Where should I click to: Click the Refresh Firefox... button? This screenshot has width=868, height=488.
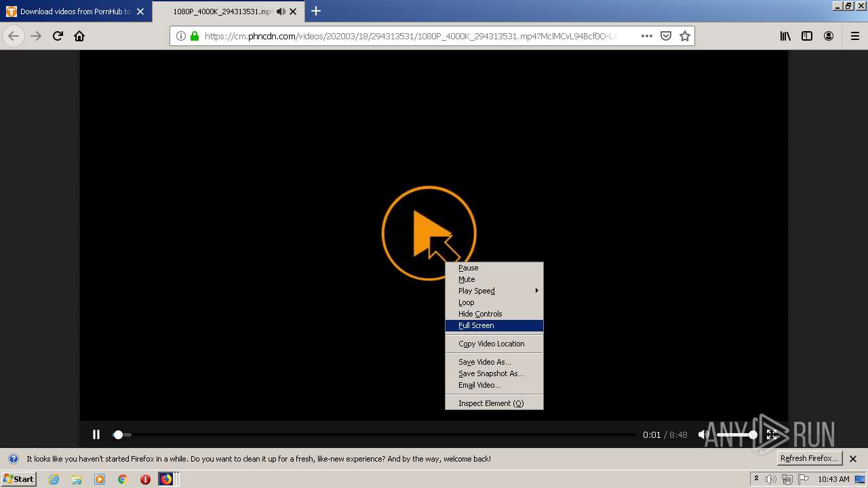809,458
